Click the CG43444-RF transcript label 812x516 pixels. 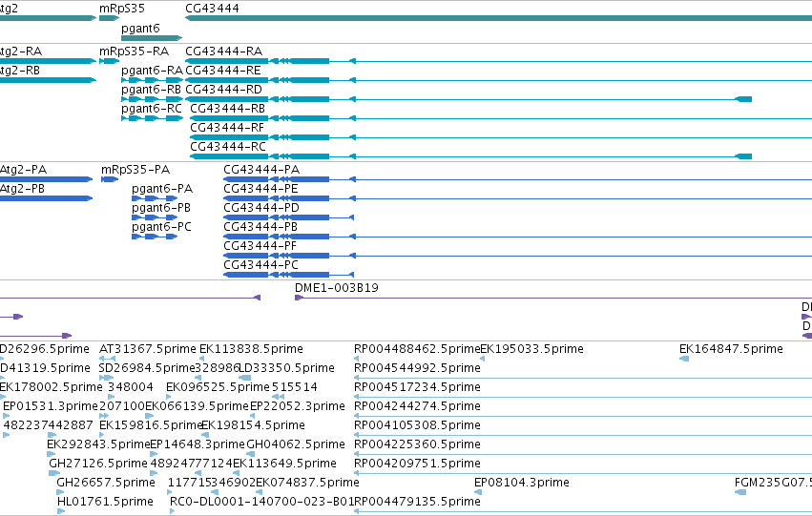pyautogui.click(x=227, y=127)
